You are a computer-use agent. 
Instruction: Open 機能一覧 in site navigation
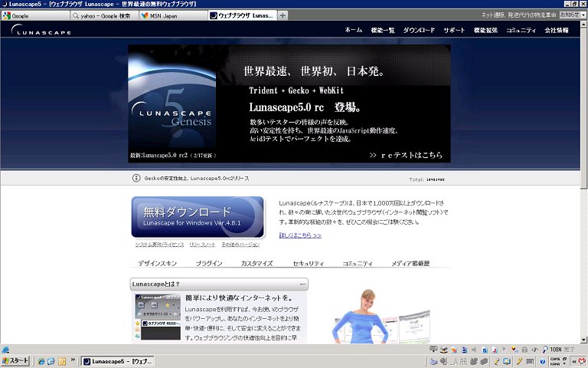pos(383,30)
